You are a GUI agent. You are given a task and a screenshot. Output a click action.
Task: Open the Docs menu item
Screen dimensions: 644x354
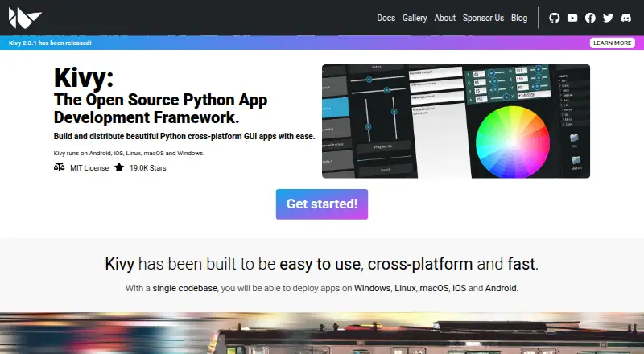pos(386,18)
